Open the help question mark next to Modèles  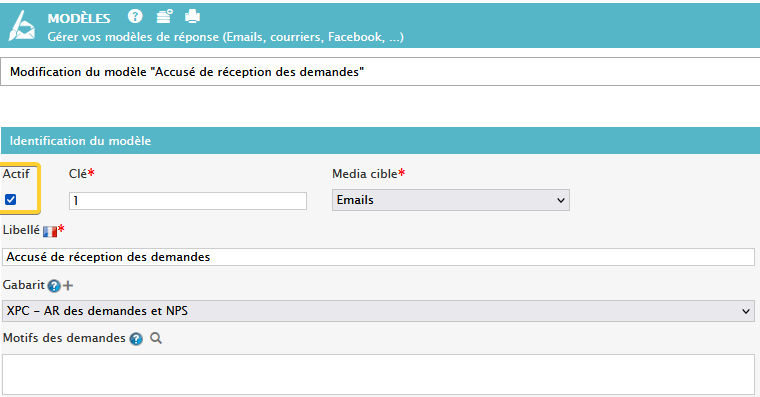click(x=135, y=16)
